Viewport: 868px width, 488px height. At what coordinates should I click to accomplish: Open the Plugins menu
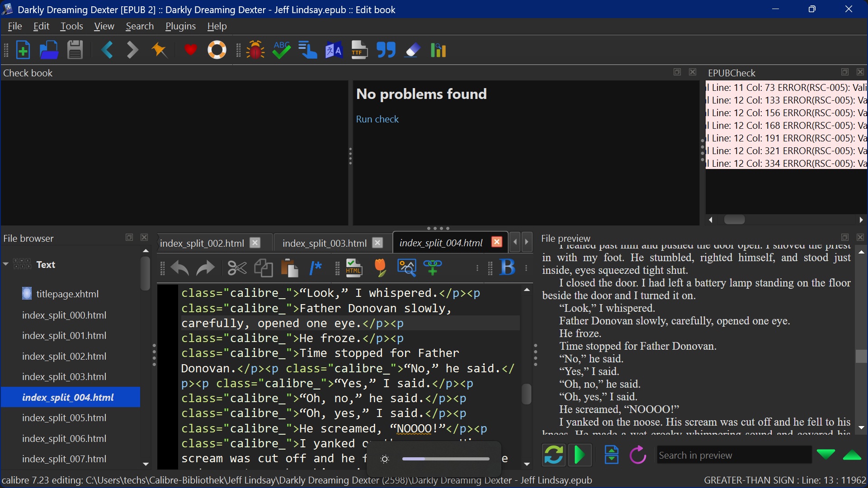tap(180, 26)
